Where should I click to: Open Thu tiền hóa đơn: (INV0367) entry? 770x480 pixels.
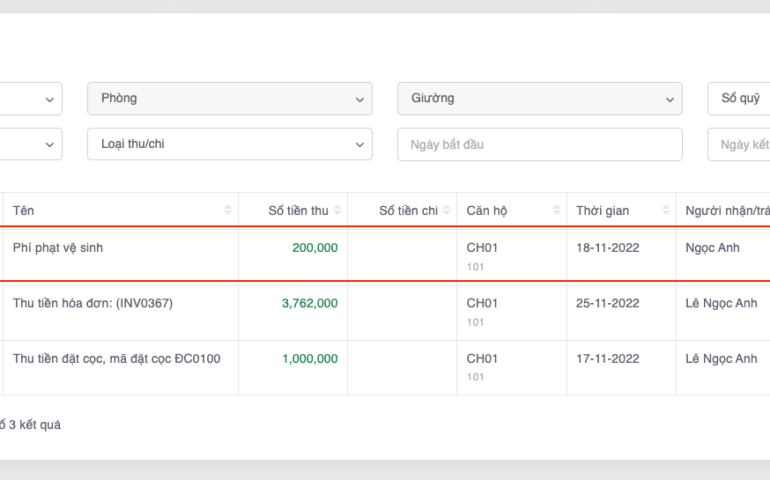tap(92, 303)
